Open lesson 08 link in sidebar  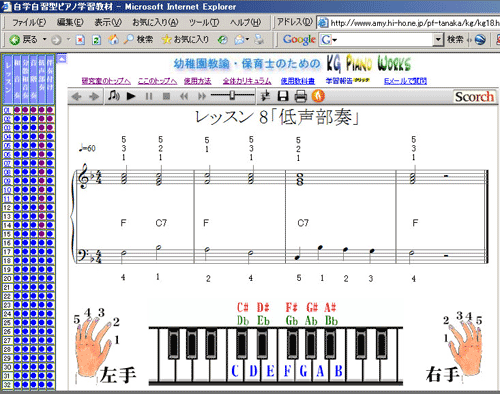click(x=7, y=172)
